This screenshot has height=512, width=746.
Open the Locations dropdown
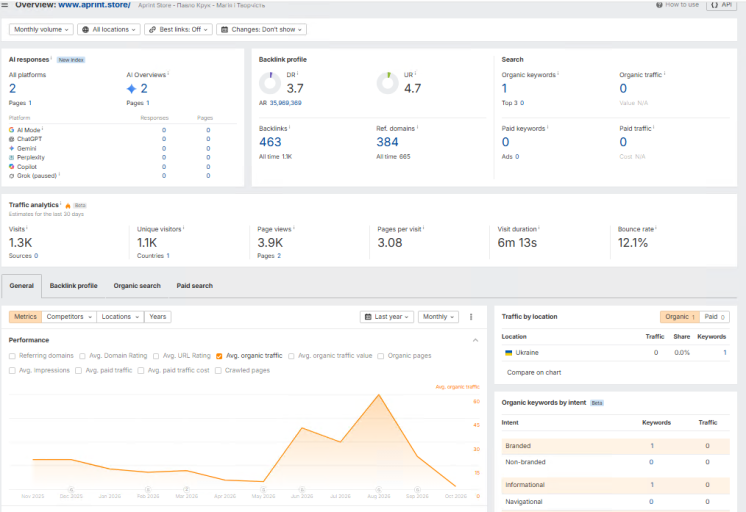pos(120,317)
